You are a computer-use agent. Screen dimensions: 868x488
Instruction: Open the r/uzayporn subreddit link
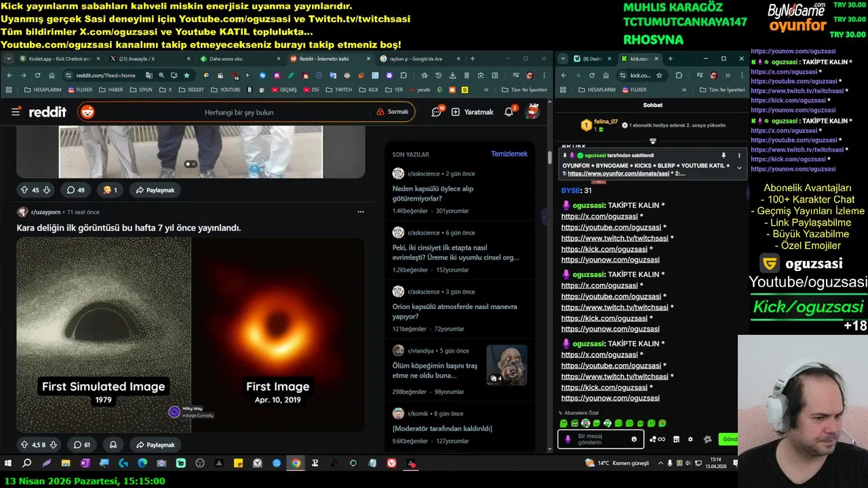point(47,212)
